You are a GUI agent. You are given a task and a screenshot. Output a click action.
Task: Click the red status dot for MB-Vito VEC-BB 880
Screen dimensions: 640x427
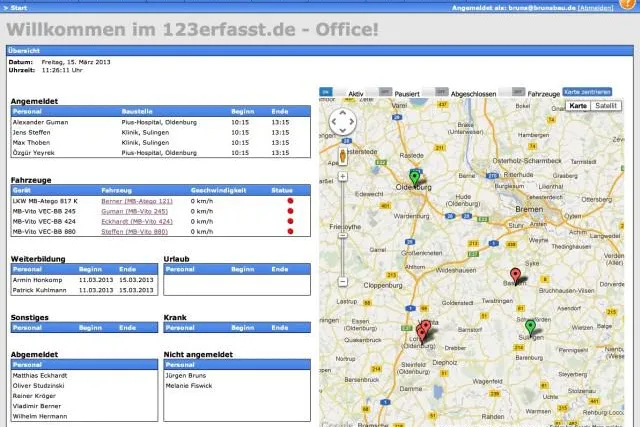coord(290,231)
